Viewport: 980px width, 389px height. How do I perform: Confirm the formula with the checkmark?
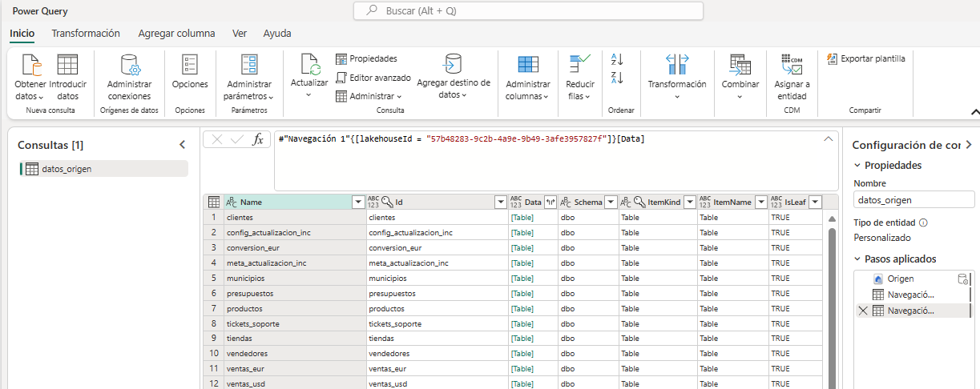pyautogui.click(x=237, y=139)
